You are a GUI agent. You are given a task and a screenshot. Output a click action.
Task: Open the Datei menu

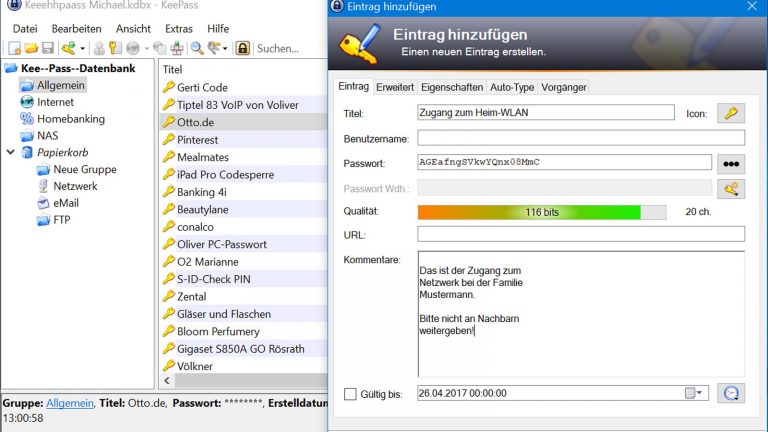click(x=25, y=28)
